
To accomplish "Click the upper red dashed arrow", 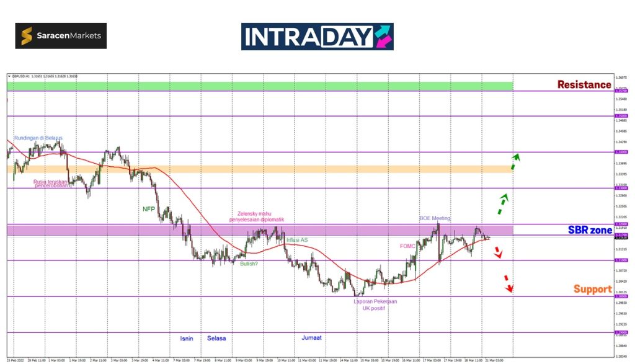I will 497,252.
